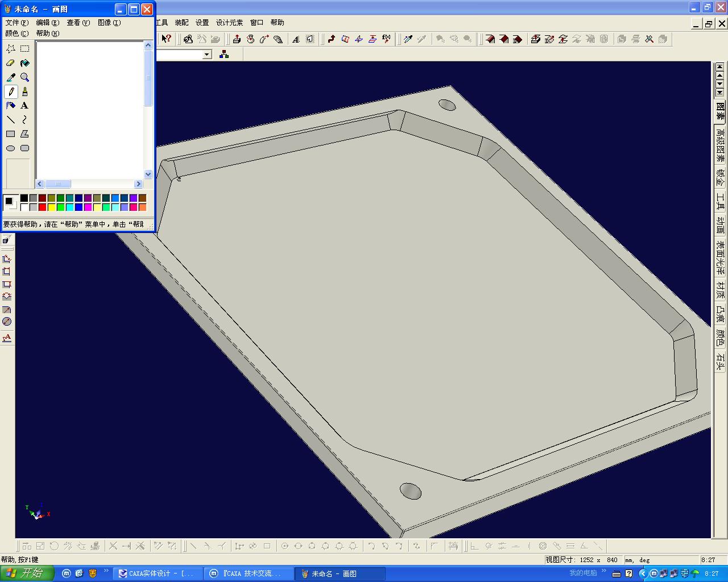Click the dark red arrow icon in CAXA toolbar
The image size is (728, 582).
331,39
